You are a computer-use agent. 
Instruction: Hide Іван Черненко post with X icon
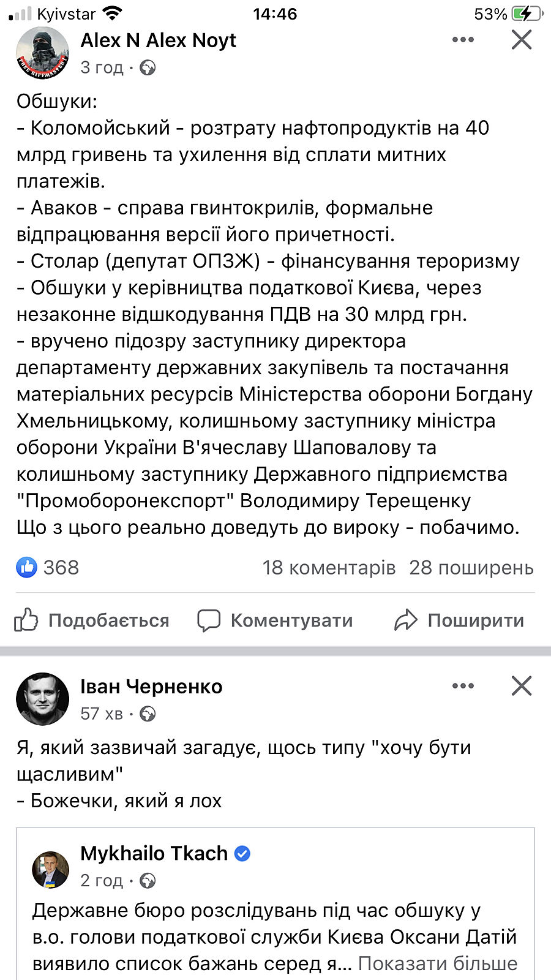(x=522, y=686)
